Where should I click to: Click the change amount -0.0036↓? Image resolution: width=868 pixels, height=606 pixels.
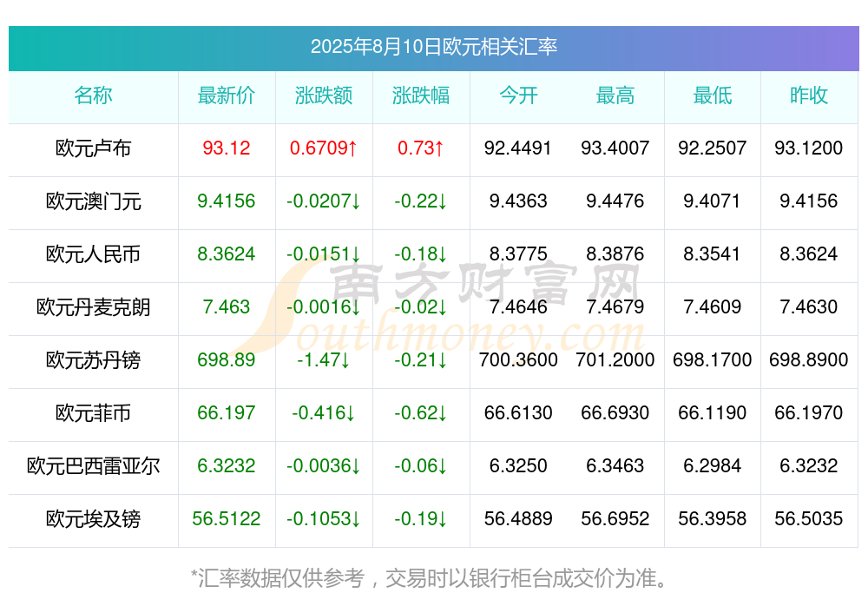click(x=324, y=465)
